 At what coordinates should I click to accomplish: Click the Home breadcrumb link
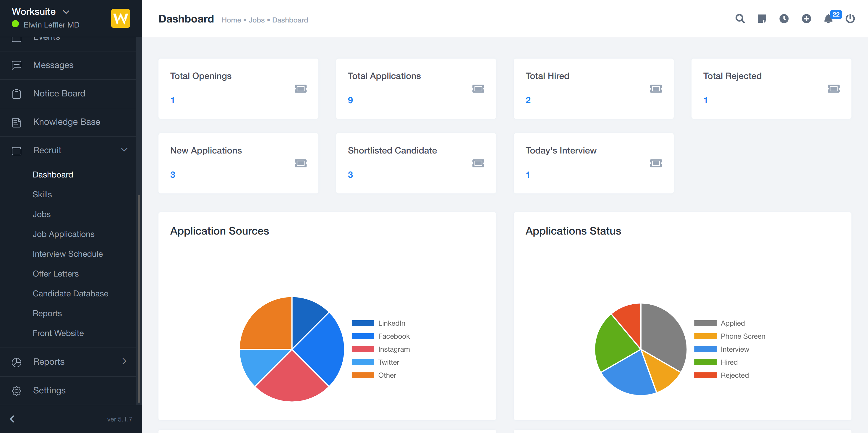pyautogui.click(x=231, y=20)
